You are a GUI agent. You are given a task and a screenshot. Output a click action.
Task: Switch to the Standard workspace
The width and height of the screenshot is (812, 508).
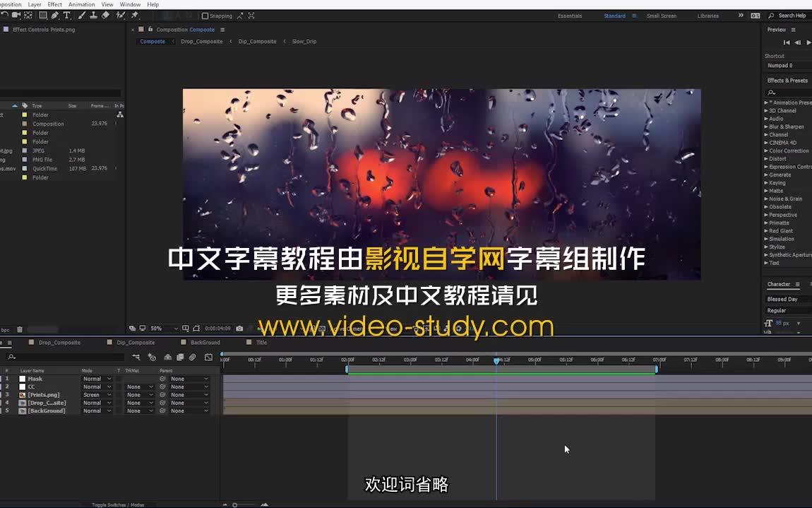click(614, 16)
